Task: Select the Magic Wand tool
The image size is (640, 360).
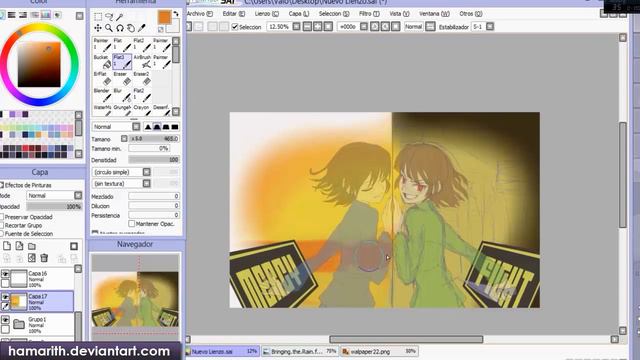Action: [x=120, y=17]
